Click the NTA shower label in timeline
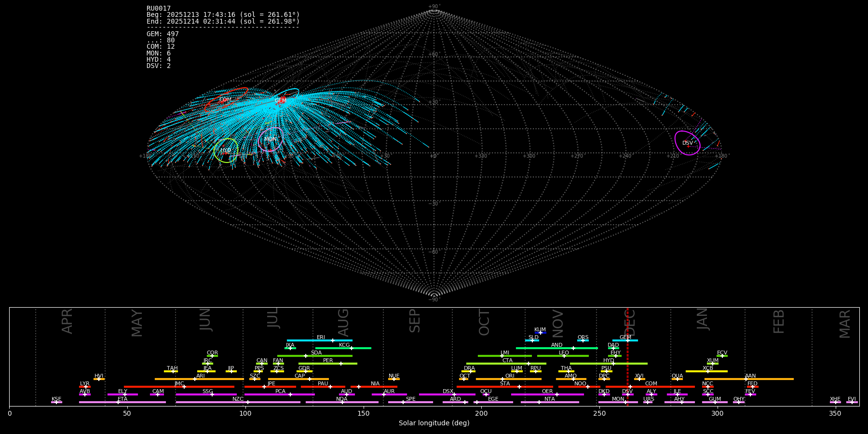868x434 pixels. click(x=549, y=399)
